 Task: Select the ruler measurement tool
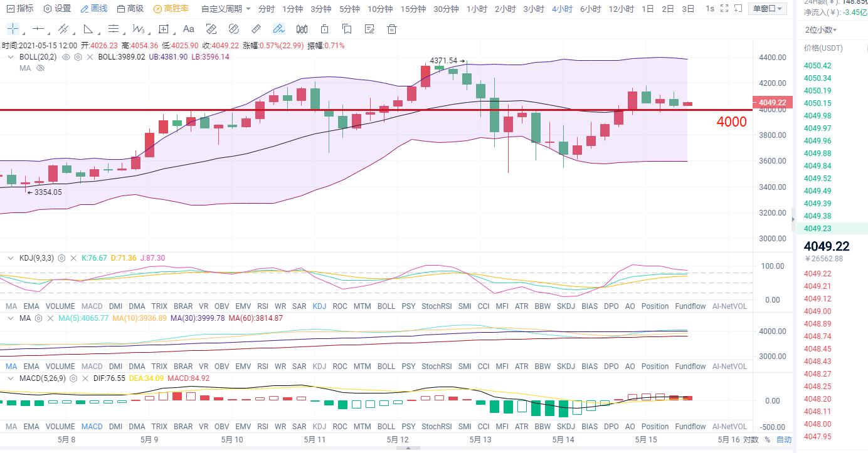(256, 29)
